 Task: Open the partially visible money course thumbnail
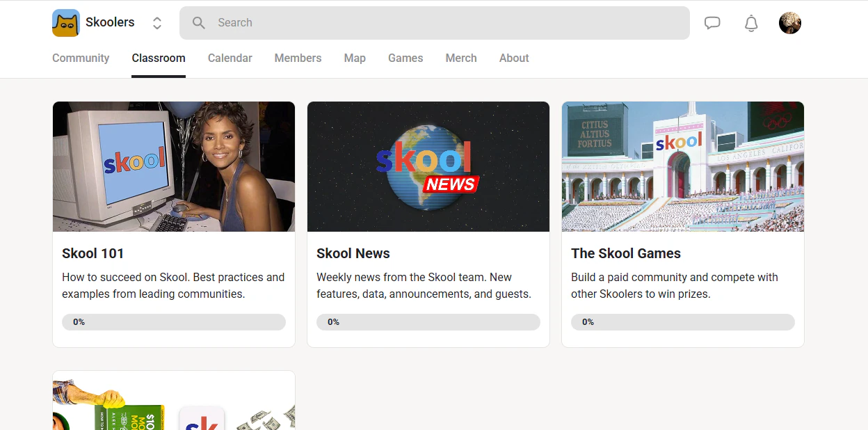pos(174,400)
